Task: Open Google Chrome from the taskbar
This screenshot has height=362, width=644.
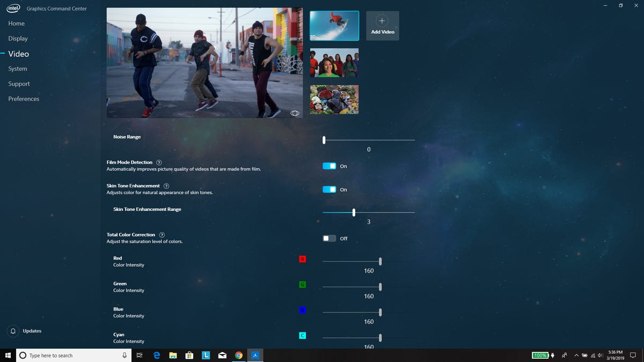Action: pos(238,355)
